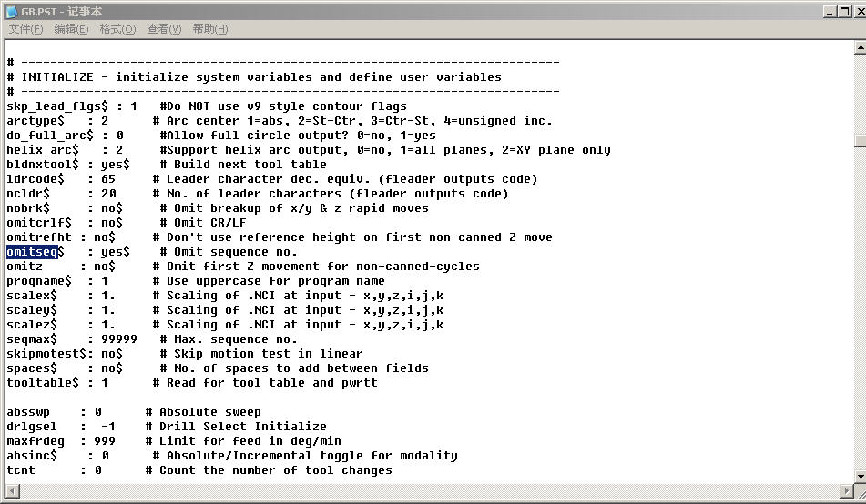The width and height of the screenshot is (866, 504).
Task: Click the omitcrlf$ variable name
Action: click(x=39, y=223)
